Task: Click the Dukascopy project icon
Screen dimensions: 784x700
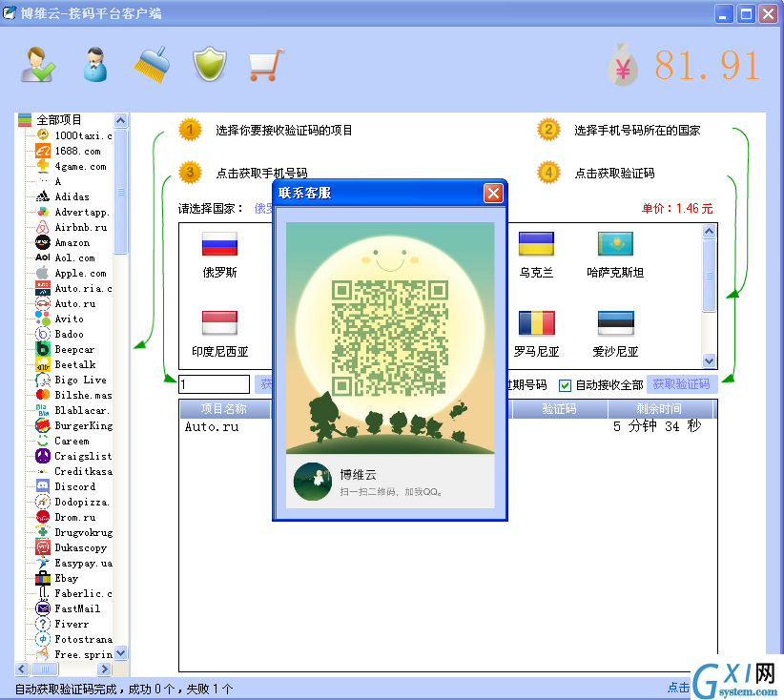Action: [43, 547]
